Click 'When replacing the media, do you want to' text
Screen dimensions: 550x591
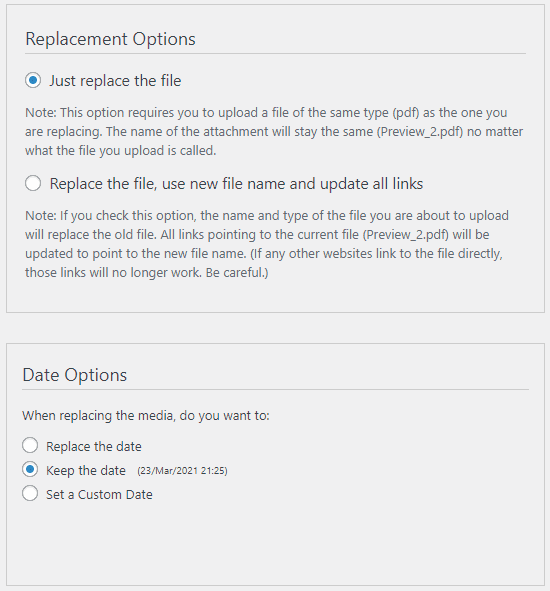(146, 416)
